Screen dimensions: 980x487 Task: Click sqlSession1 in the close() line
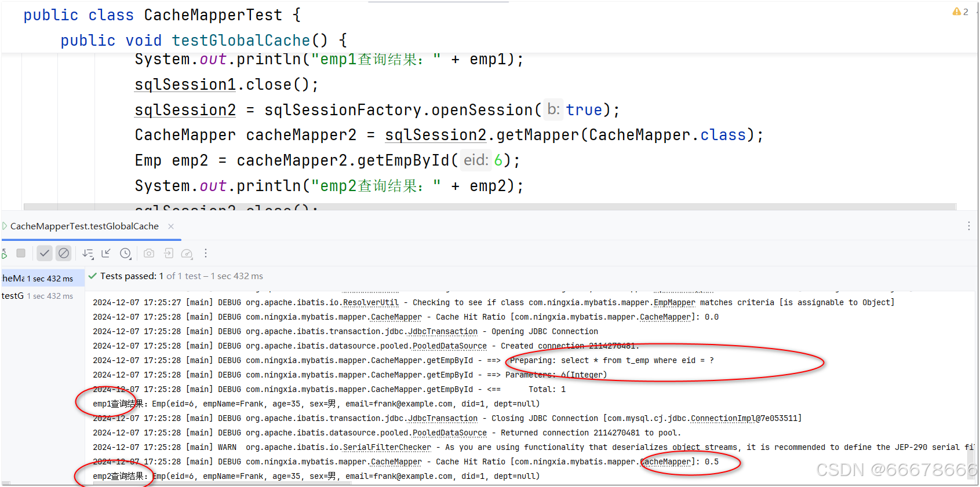pyautogui.click(x=185, y=85)
